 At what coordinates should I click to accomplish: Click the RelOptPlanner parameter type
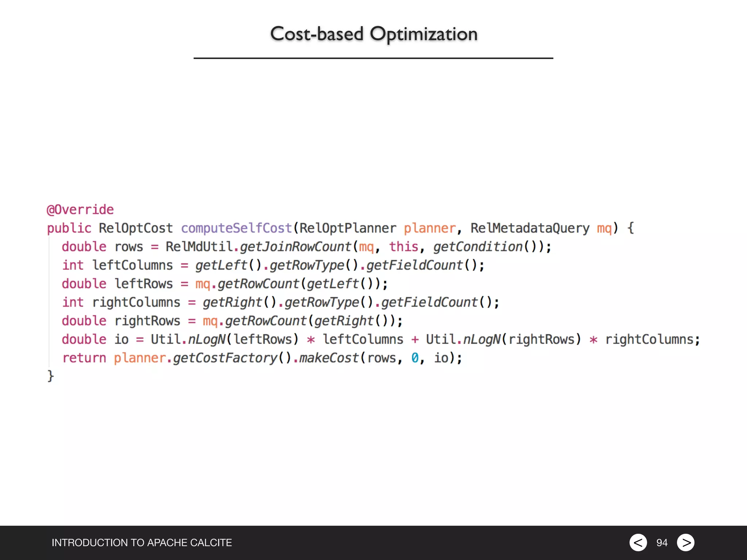pyautogui.click(x=348, y=228)
